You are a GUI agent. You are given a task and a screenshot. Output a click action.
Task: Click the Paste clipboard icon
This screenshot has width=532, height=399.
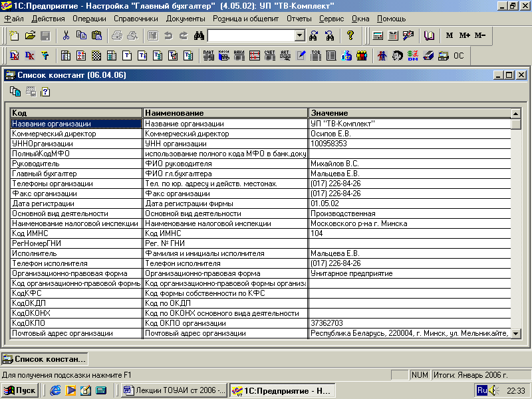coord(96,35)
